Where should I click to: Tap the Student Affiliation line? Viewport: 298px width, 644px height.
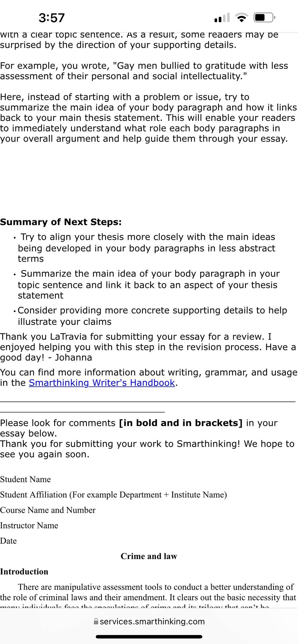click(x=113, y=495)
